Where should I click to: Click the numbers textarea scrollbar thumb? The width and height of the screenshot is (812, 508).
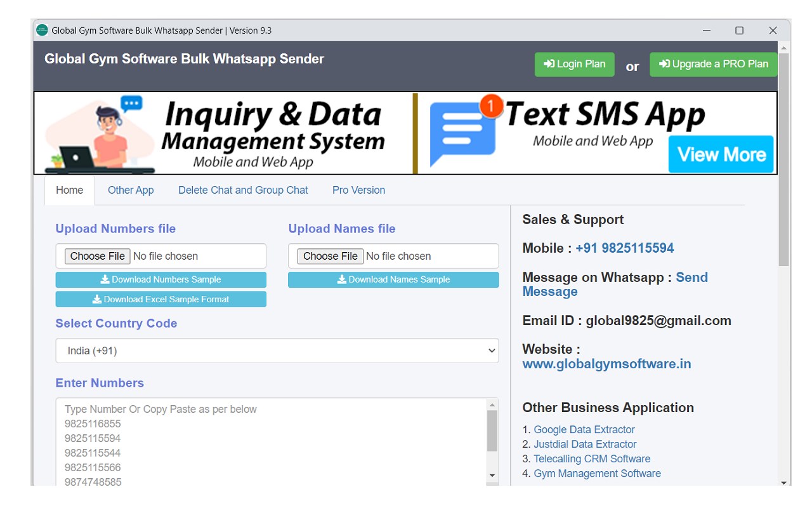click(x=492, y=431)
